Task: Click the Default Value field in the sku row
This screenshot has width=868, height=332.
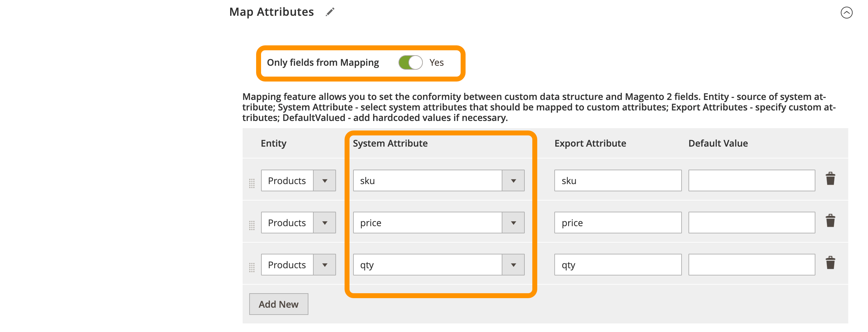Action: coord(751,180)
